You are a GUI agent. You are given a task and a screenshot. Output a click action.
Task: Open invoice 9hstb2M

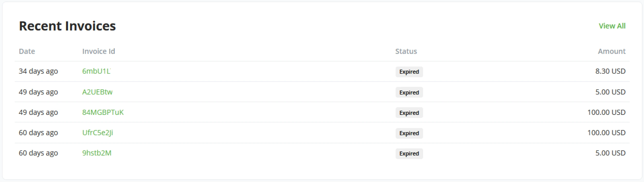[x=97, y=153]
